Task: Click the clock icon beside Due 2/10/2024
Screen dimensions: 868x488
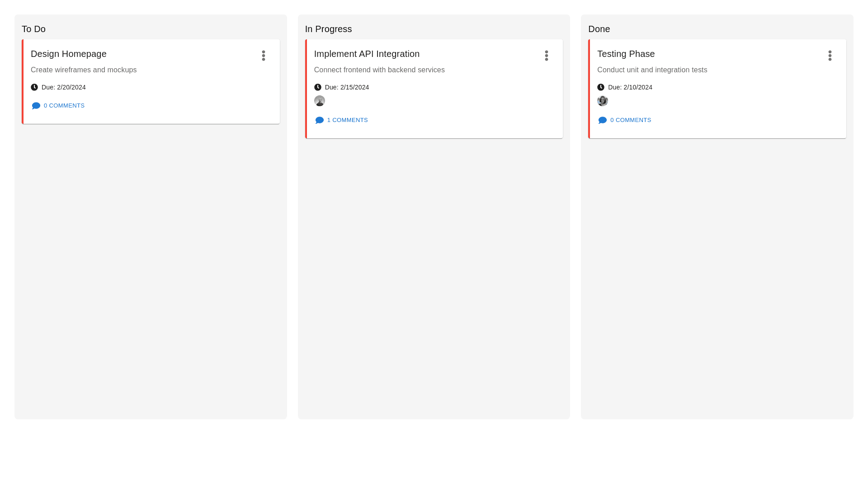Action: 600,87
